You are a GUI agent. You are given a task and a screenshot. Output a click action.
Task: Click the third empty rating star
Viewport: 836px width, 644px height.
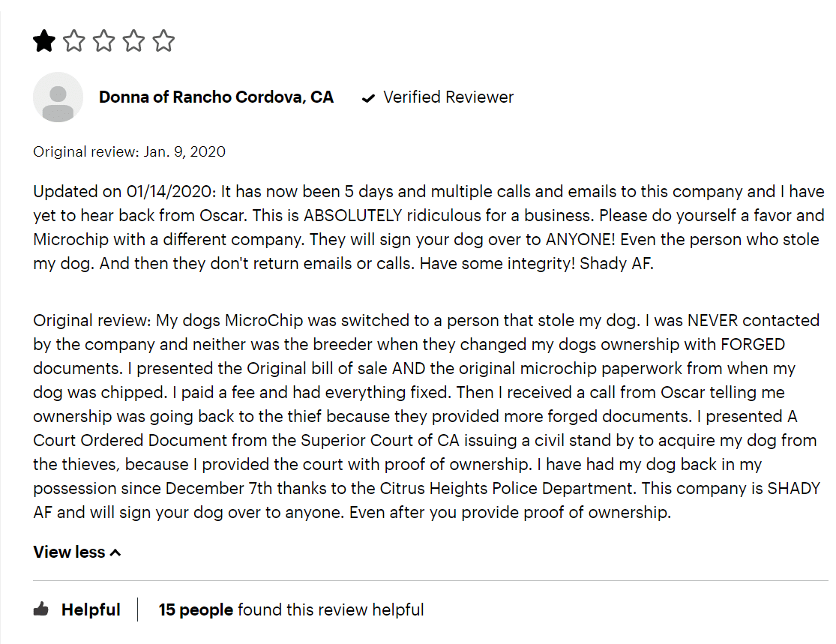point(103,41)
